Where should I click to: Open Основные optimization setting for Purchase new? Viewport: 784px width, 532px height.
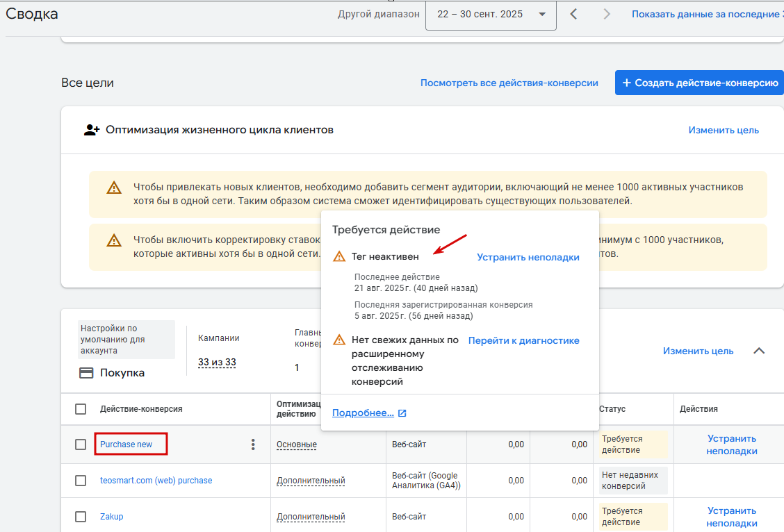pyautogui.click(x=297, y=444)
